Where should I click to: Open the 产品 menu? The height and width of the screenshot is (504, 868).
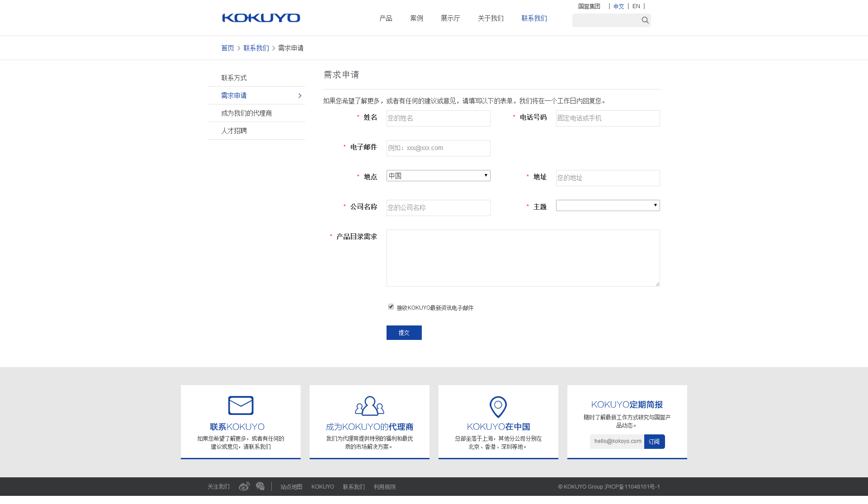[386, 19]
